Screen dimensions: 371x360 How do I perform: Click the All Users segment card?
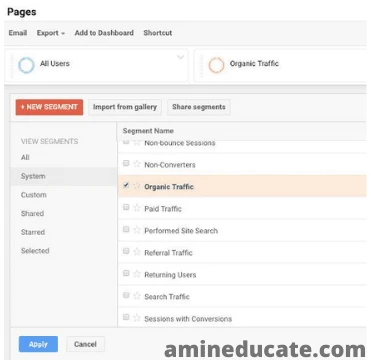[x=96, y=65]
